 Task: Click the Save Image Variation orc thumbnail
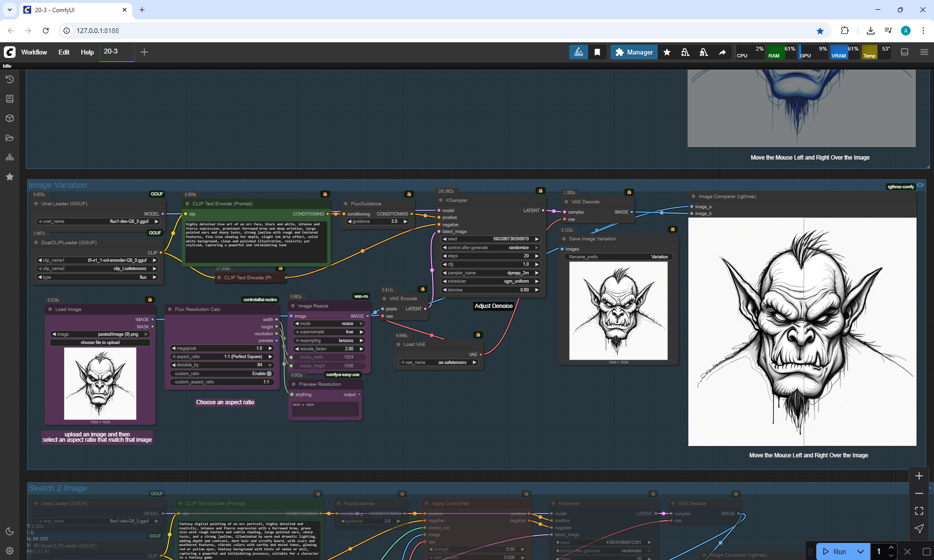click(618, 311)
